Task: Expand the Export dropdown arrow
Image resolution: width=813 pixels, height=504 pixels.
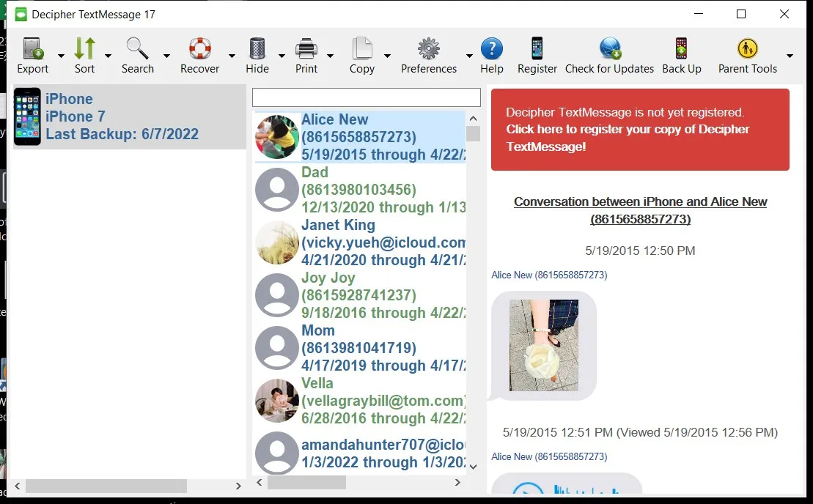Action: [61, 56]
